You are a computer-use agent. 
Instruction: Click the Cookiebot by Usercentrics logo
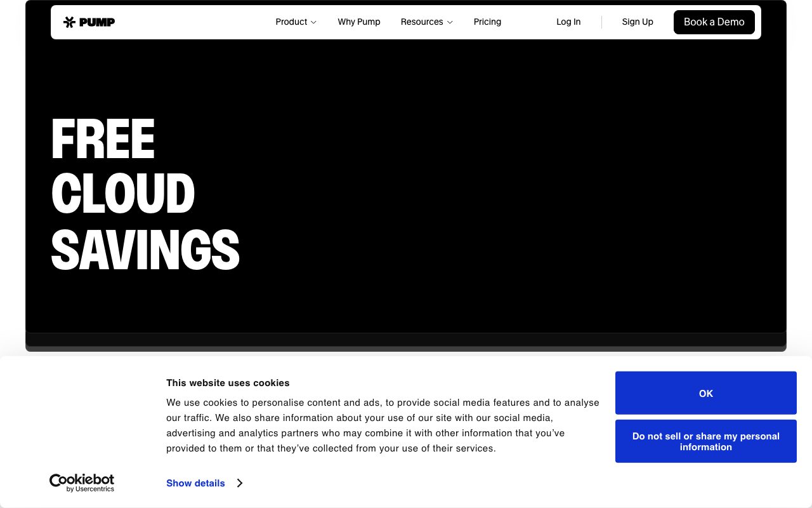(x=82, y=483)
